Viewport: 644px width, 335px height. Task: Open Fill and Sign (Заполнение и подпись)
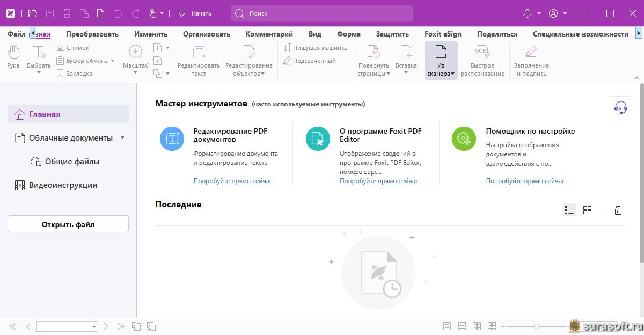[531, 60]
